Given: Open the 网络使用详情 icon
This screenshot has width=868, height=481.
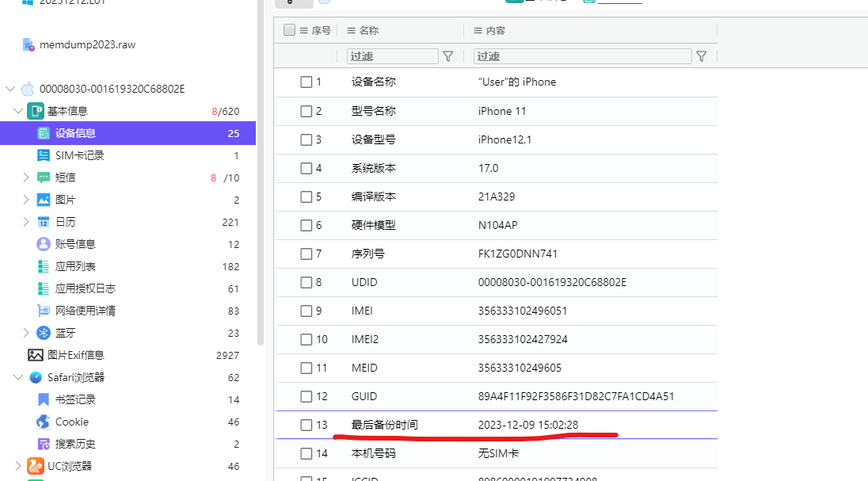Looking at the screenshot, I should pos(44,311).
